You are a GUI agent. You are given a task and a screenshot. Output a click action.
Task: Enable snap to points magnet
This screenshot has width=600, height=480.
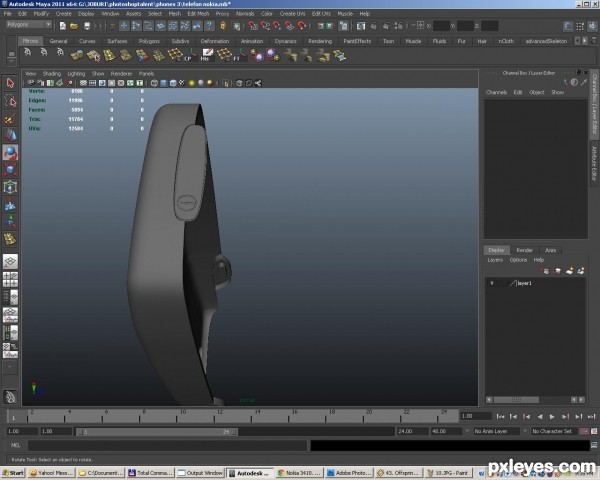click(x=277, y=26)
